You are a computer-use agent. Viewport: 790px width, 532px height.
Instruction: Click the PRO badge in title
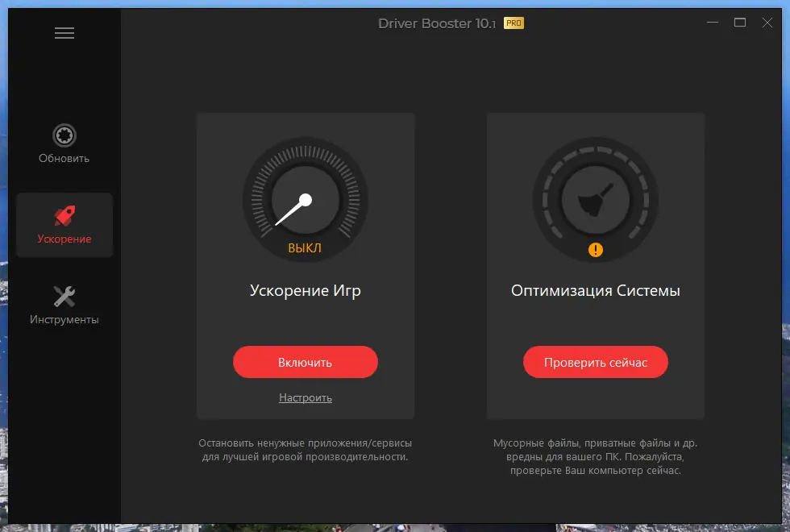pos(514,23)
